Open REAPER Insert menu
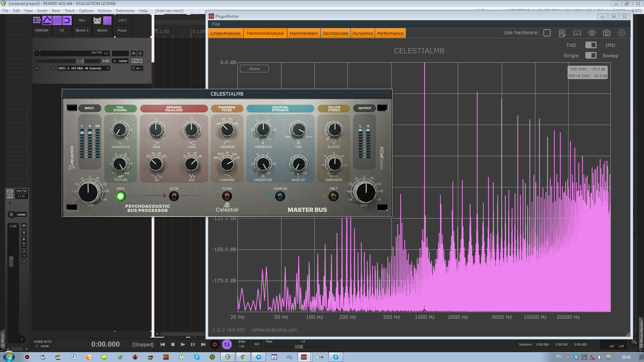This screenshot has width=644, height=362. click(42, 11)
